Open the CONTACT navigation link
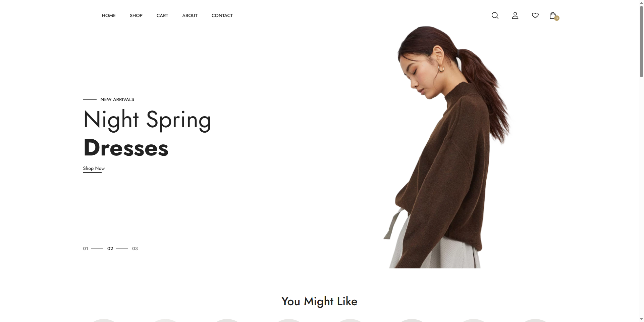The width and height of the screenshot is (644, 322). coord(222,15)
